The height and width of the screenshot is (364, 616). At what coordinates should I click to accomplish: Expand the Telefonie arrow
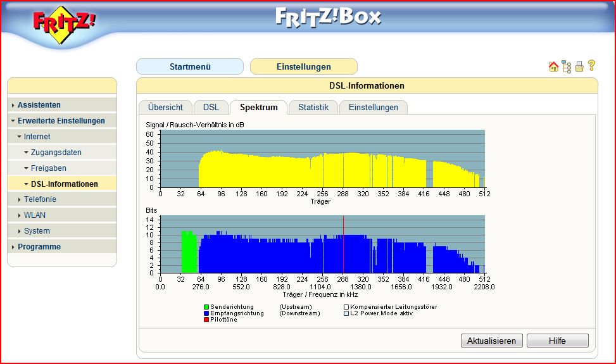point(19,199)
